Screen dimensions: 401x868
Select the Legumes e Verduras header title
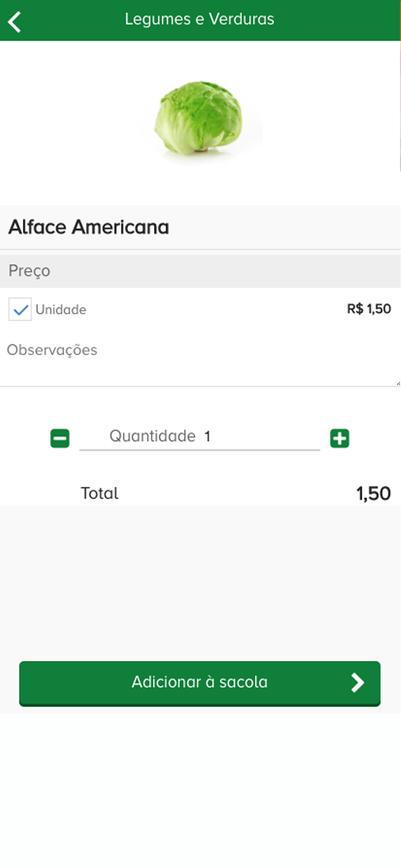click(x=200, y=19)
